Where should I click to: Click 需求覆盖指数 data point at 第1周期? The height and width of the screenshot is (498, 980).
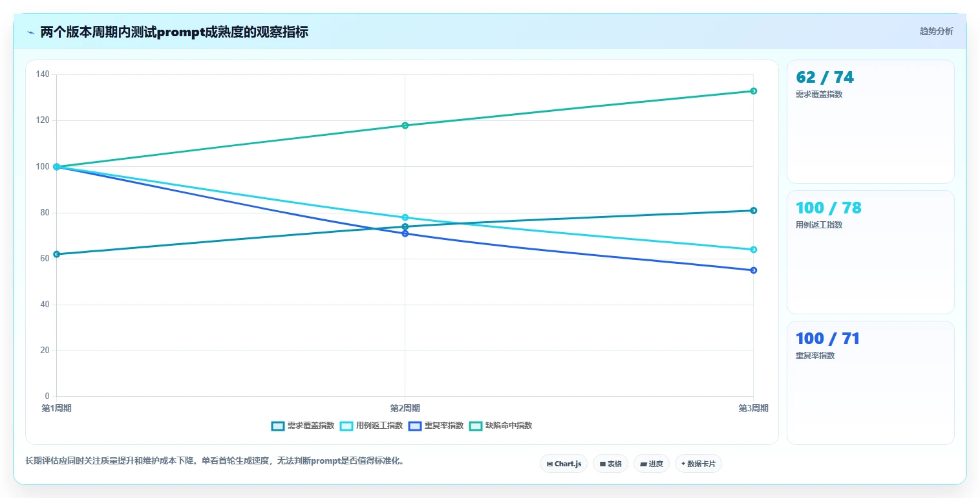[x=57, y=254]
